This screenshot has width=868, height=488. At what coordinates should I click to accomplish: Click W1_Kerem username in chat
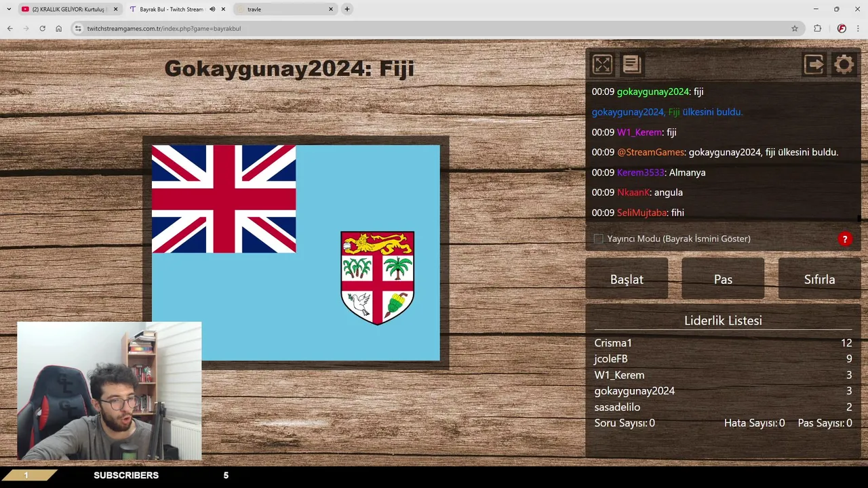[639, 132]
